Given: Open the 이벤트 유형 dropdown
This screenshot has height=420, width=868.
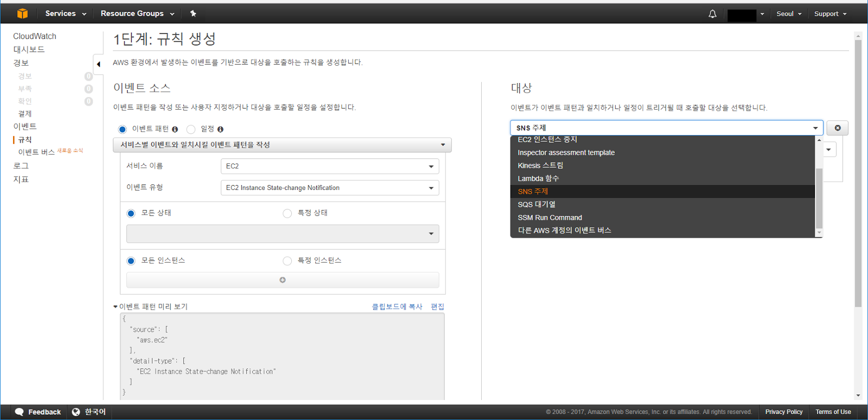Looking at the screenshot, I should pos(330,188).
